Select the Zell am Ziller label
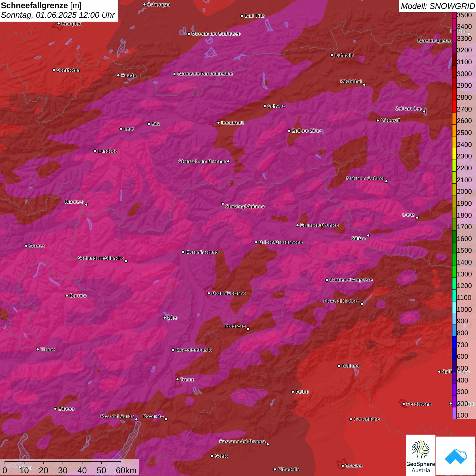Viewport: 476px width, 476px height. click(x=307, y=131)
